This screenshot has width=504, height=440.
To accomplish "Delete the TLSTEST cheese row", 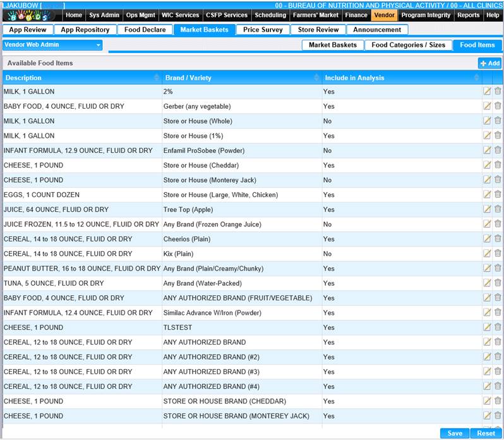I will pos(498,327).
